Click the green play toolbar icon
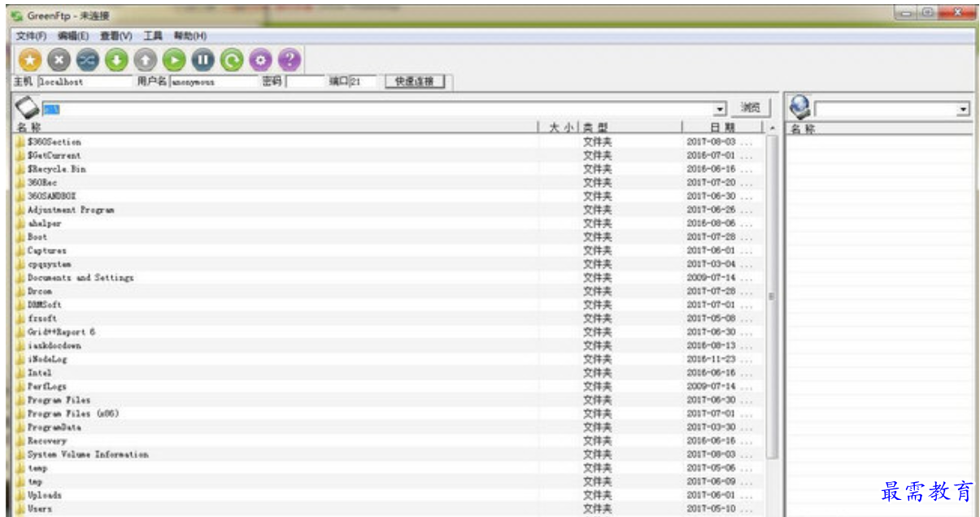This screenshot has height=517, width=980. tap(174, 59)
